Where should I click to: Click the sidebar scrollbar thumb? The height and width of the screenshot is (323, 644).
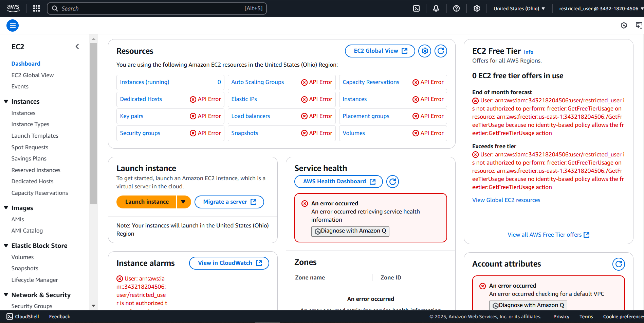click(93, 124)
